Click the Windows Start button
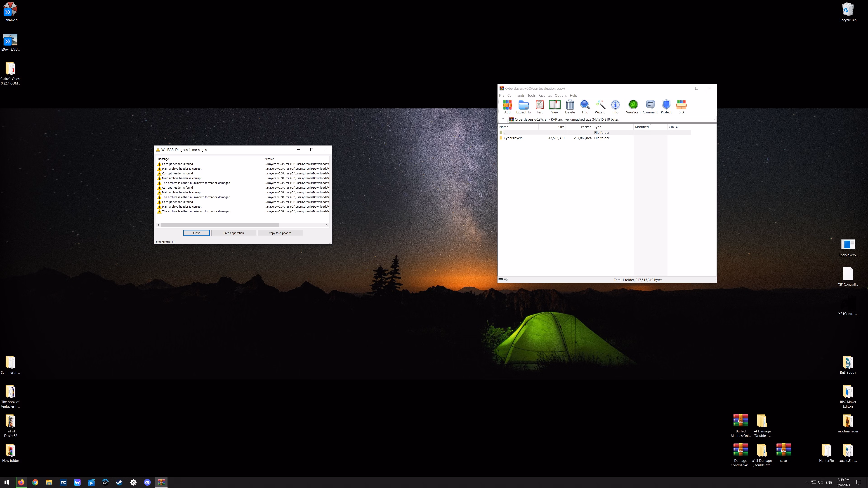This screenshot has height=488, width=868. tap(7, 482)
